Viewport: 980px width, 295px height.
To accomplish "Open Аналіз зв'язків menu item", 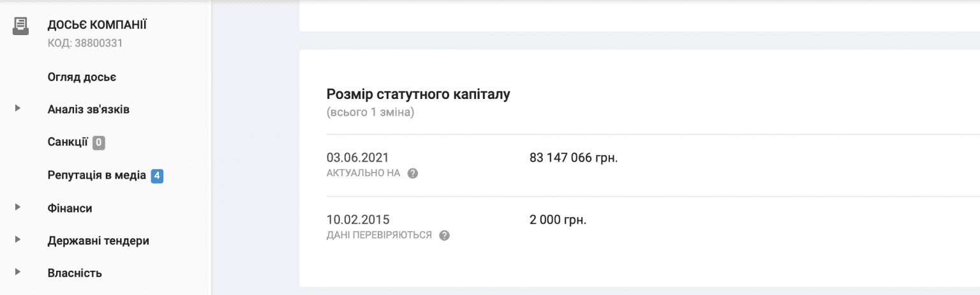I will tap(89, 109).
